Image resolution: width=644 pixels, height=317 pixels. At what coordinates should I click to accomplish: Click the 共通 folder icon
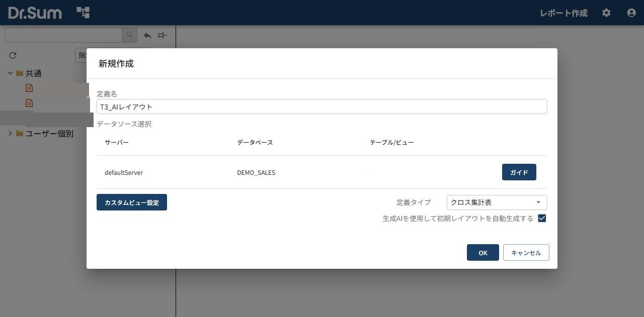click(x=20, y=73)
